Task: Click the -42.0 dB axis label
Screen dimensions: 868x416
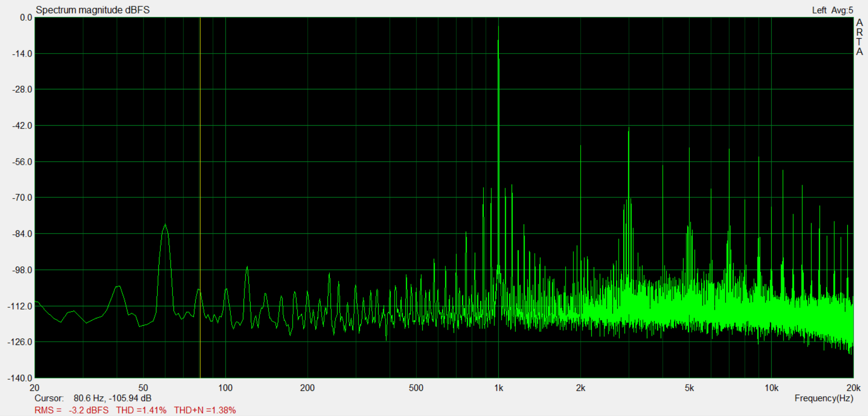Action: [x=22, y=126]
